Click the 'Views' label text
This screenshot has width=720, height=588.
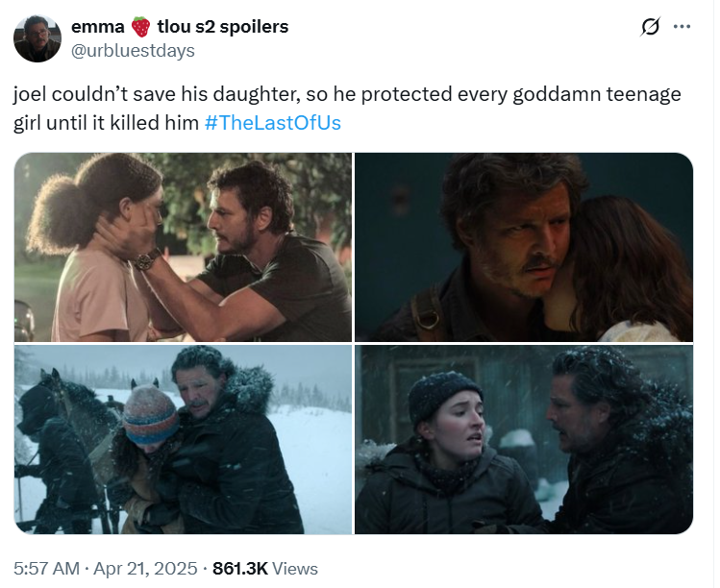(295, 569)
